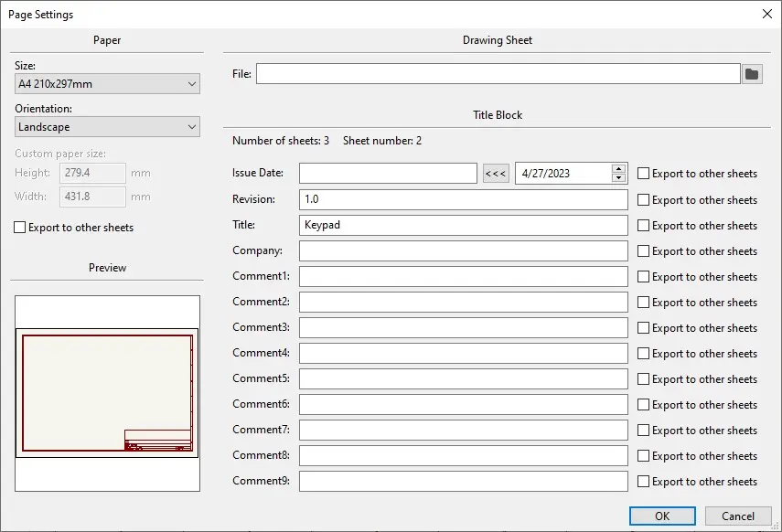Edit the Revision field containing 1.0
Screen dimensions: 782x532
pos(464,199)
